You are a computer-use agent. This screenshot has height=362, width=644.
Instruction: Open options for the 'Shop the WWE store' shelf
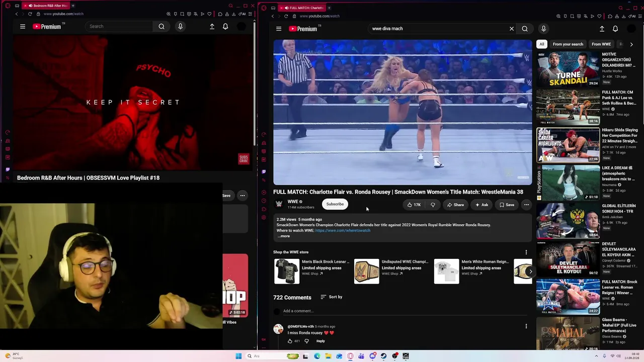tap(526, 252)
